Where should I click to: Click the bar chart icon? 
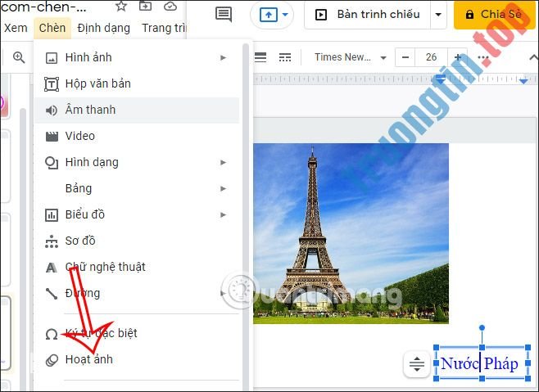point(52,215)
